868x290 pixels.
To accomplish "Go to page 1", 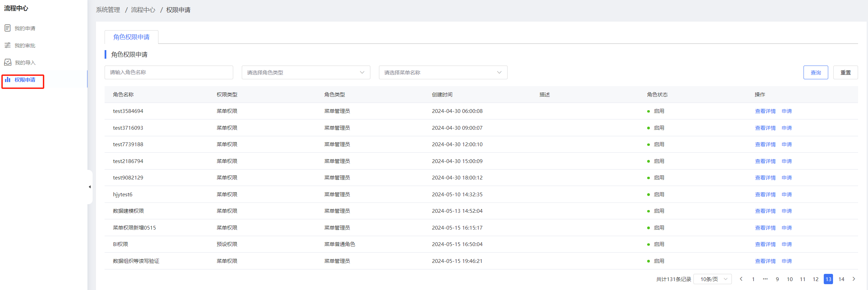I will tap(753, 279).
